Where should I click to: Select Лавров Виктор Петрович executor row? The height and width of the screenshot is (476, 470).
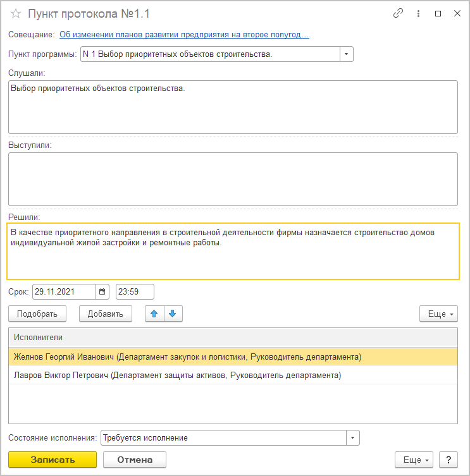pos(233,375)
